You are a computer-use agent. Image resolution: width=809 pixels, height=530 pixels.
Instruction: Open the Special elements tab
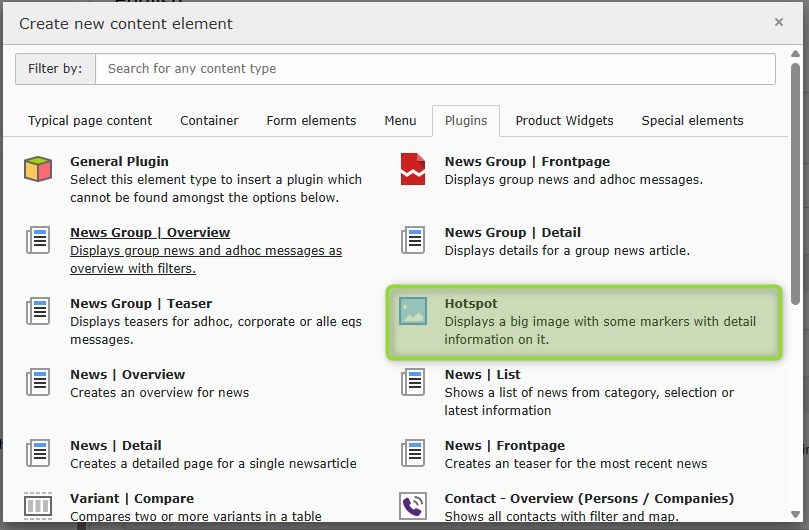(692, 121)
